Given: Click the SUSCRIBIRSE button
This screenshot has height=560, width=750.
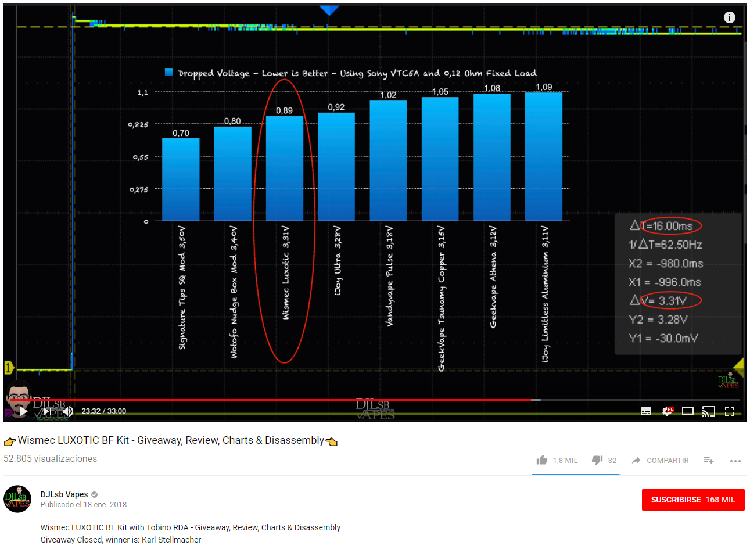Looking at the screenshot, I should 692,500.
